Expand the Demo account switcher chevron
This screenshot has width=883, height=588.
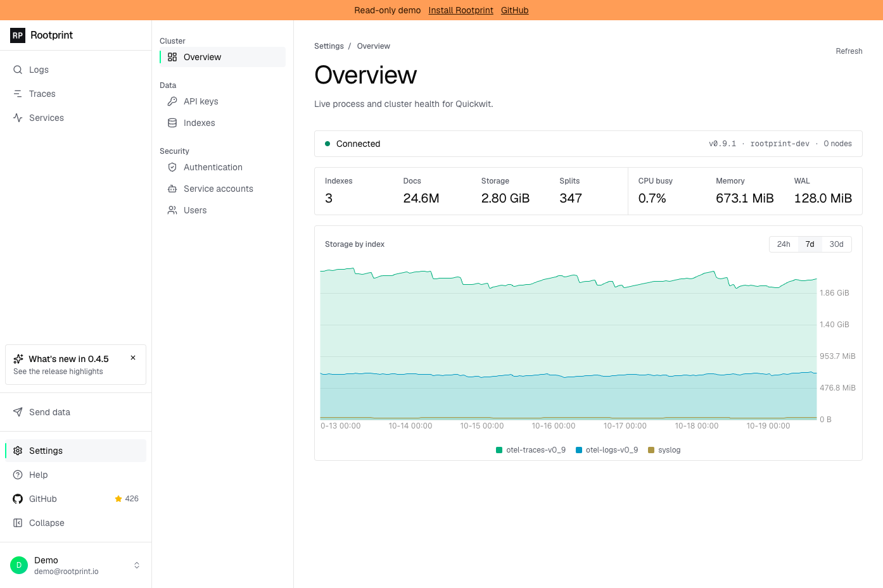[x=137, y=565]
